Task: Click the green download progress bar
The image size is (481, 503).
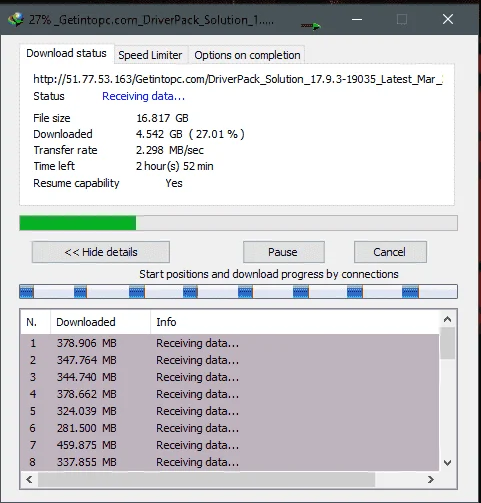Action: click(x=238, y=223)
